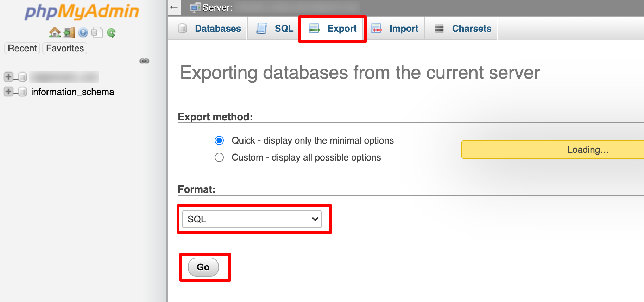The width and height of the screenshot is (644, 302).
Task: Click the phpMyAdmin logo
Action: (82, 12)
